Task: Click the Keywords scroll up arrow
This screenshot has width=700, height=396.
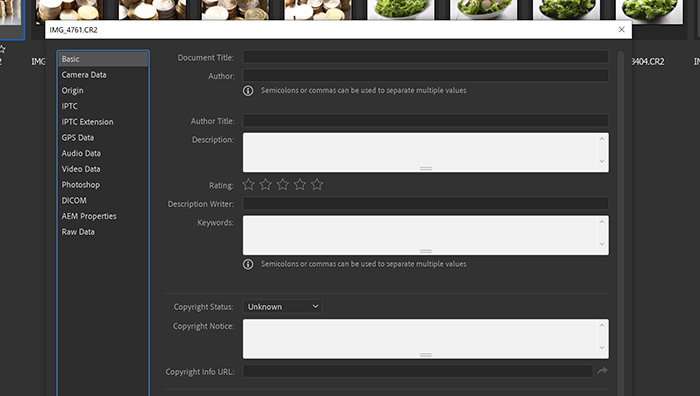Action: [602, 222]
